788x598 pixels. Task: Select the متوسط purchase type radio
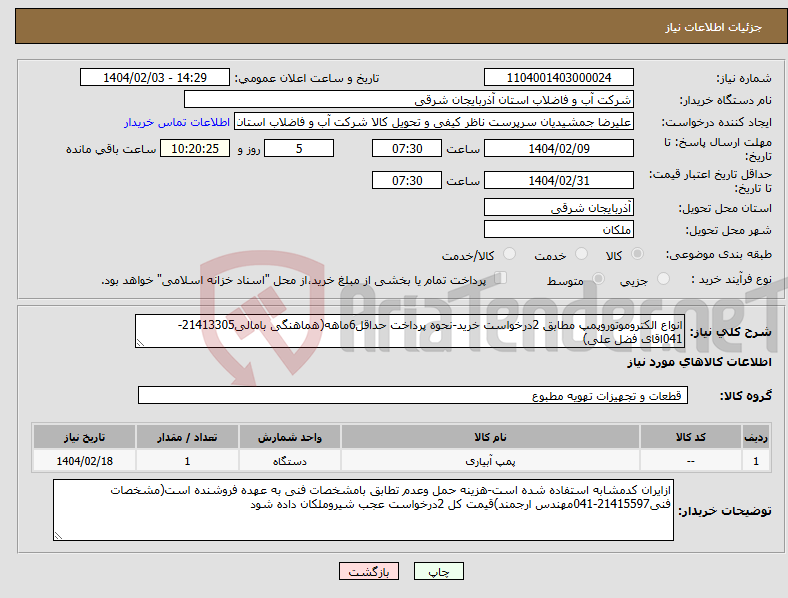598,278
